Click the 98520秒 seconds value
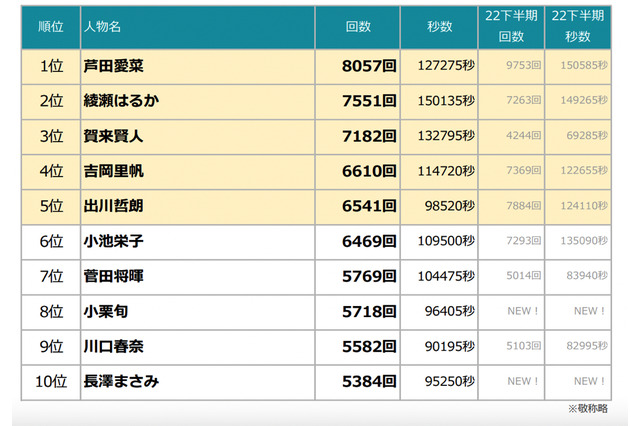This screenshot has width=640, height=426. coord(450,206)
